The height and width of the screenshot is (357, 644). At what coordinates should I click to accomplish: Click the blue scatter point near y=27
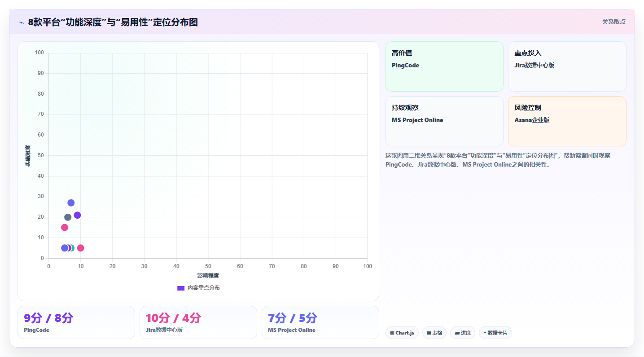[x=71, y=203]
